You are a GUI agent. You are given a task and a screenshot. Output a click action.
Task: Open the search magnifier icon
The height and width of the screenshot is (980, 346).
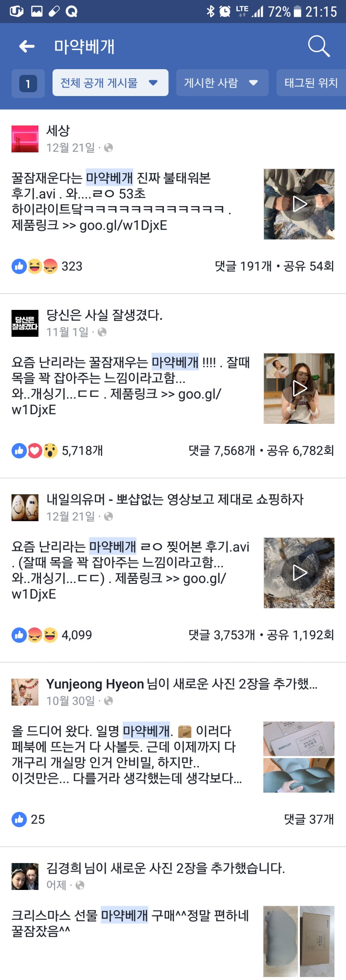[319, 46]
